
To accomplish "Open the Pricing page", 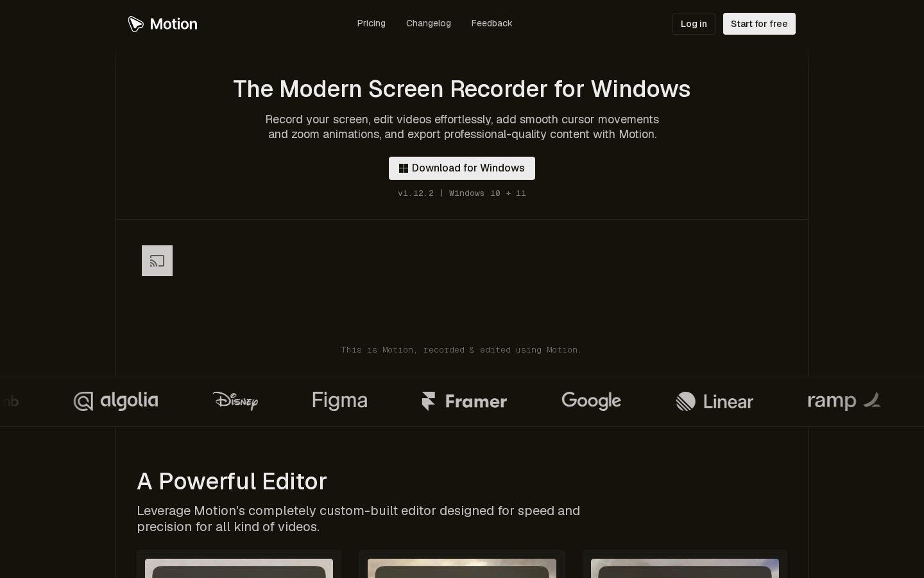I will tap(372, 23).
